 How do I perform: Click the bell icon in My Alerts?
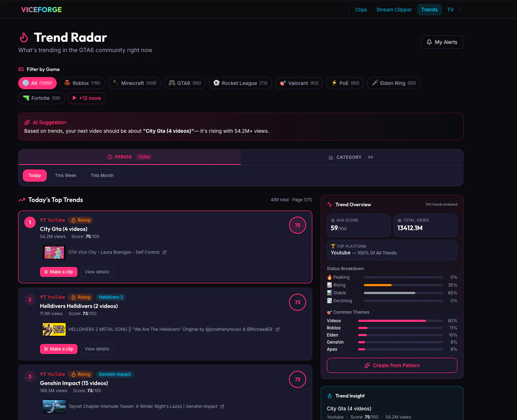pos(429,42)
